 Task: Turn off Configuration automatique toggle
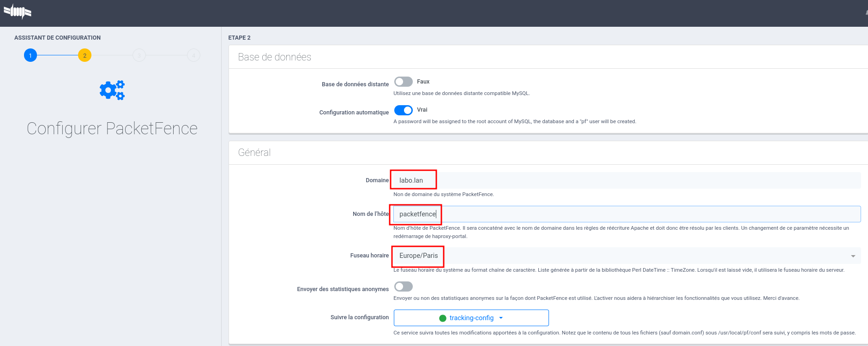coord(404,110)
